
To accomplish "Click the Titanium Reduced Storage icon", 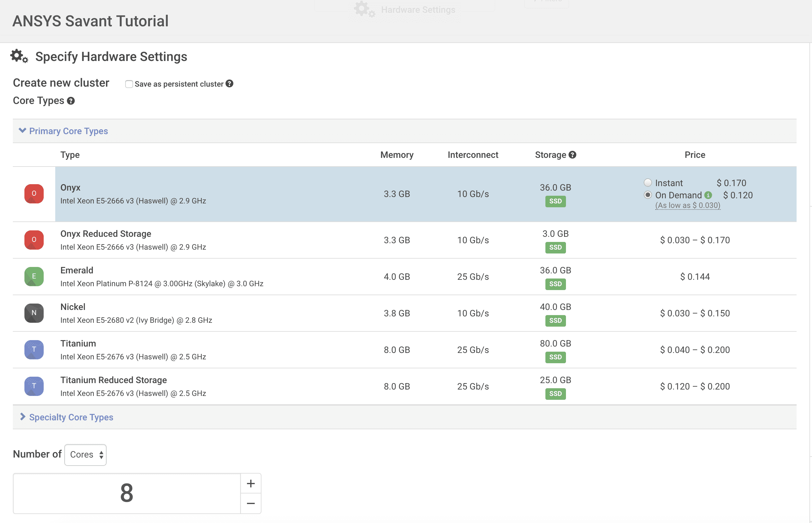I will 34,386.
